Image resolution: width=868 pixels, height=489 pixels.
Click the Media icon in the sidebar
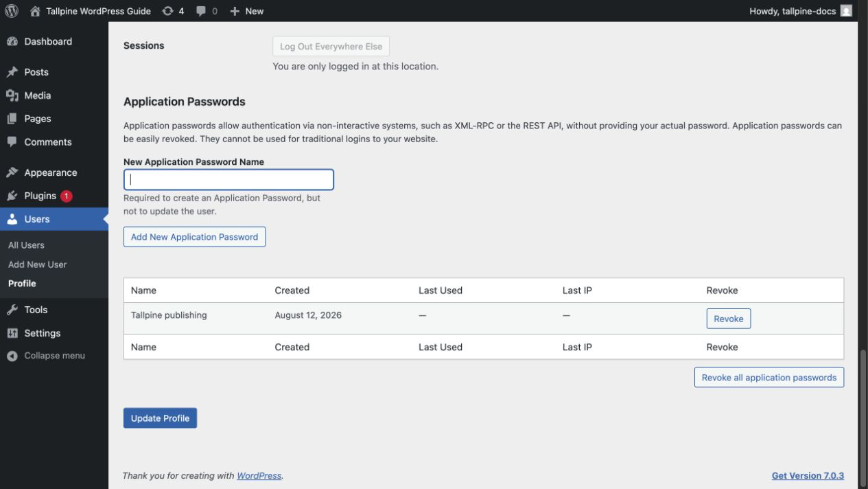click(12, 95)
